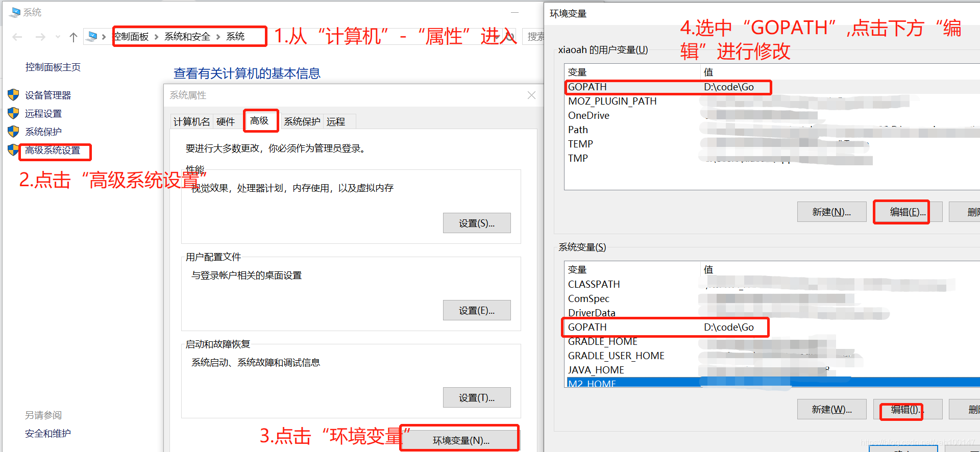The width and height of the screenshot is (980, 452).
Task: Select ComSpec system variable row
Action: tap(772, 298)
